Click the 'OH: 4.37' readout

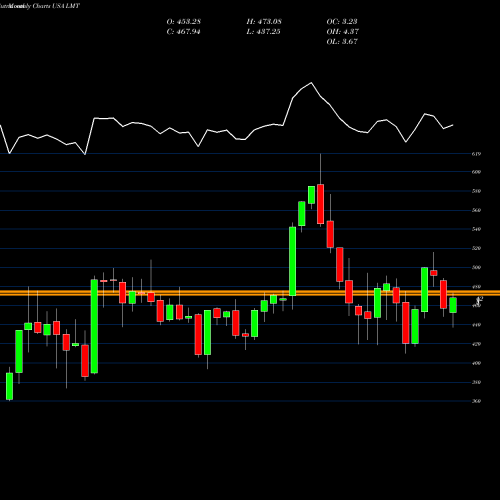(343, 32)
